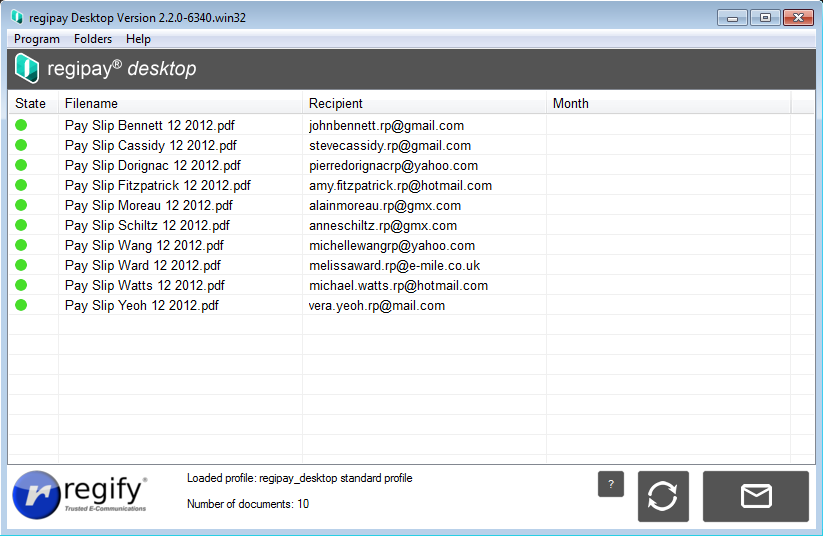The width and height of the screenshot is (823, 536).
Task: Open the Help menu
Action: pos(138,39)
